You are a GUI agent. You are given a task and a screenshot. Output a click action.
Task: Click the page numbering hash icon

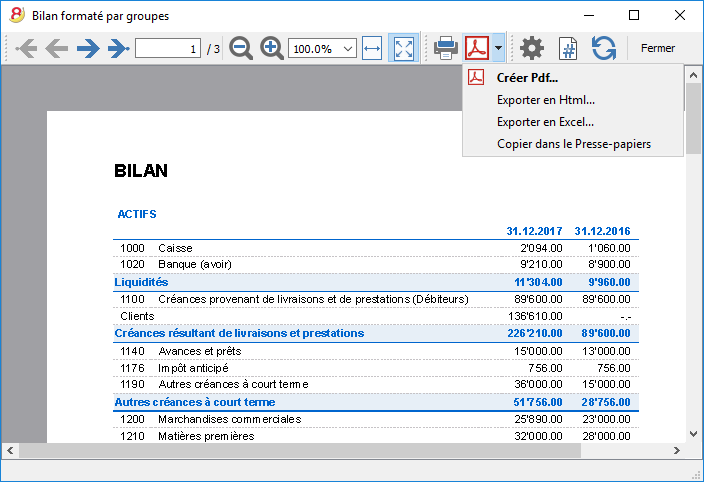pyautogui.click(x=568, y=48)
